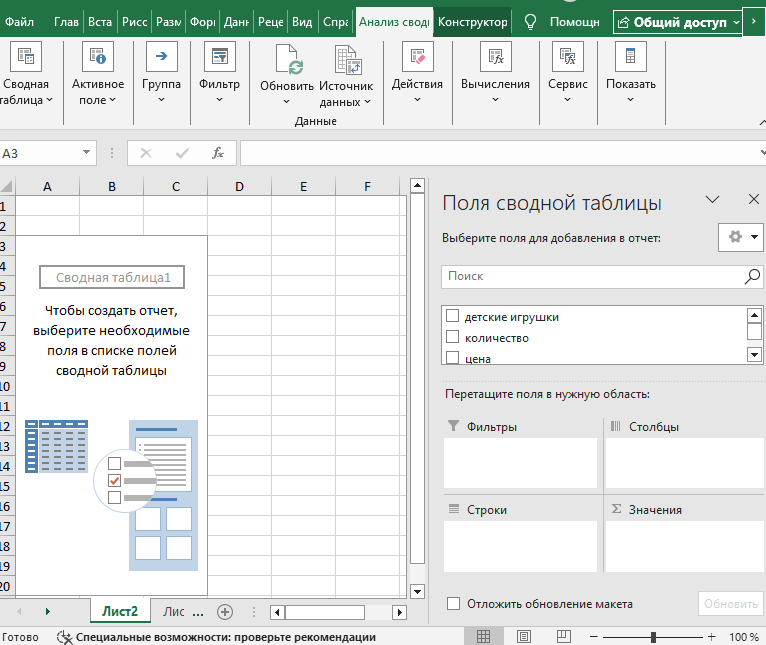The image size is (766, 645).
Task: Open the Конструктор ribbon tab
Action: (472, 22)
